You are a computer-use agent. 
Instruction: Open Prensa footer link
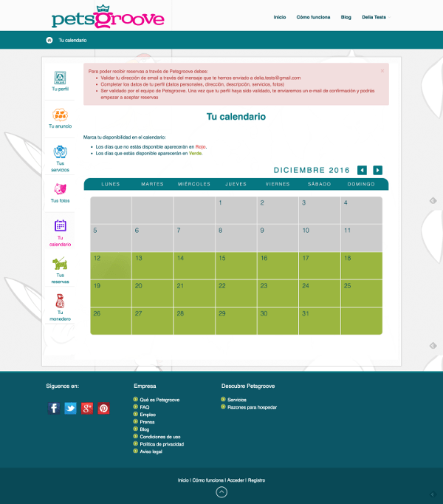click(x=147, y=422)
